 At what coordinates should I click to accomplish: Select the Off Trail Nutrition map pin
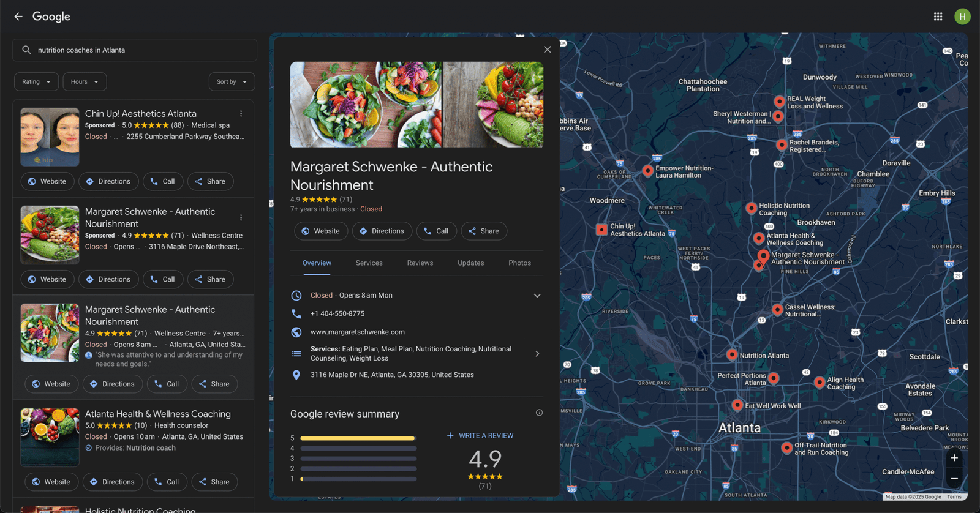[x=787, y=448]
